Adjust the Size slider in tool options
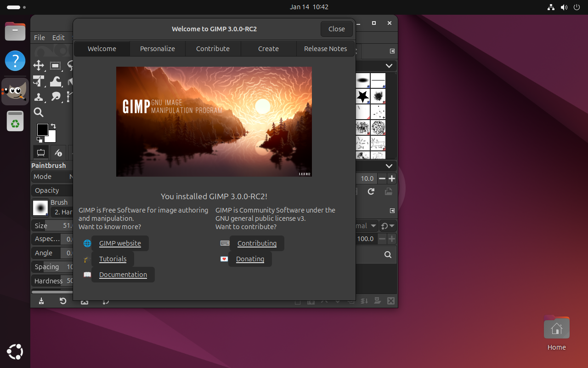This screenshot has width=588, height=368. click(x=52, y=225)
